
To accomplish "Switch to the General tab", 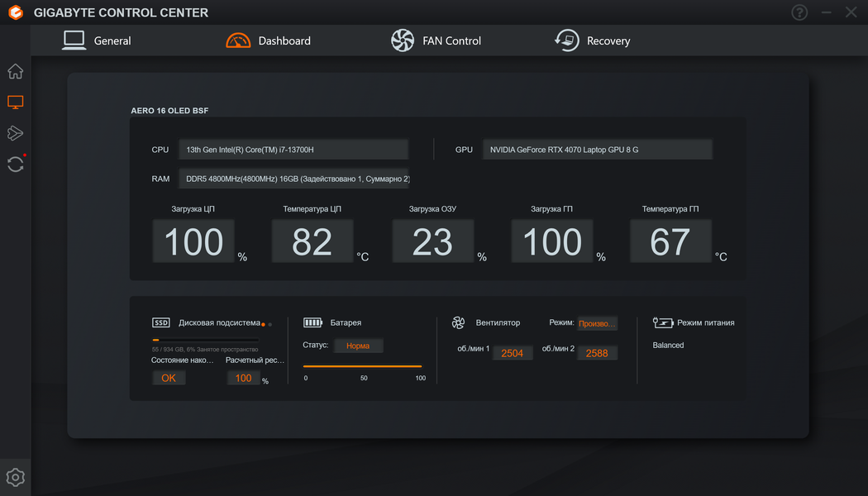I will click(97, 41).
